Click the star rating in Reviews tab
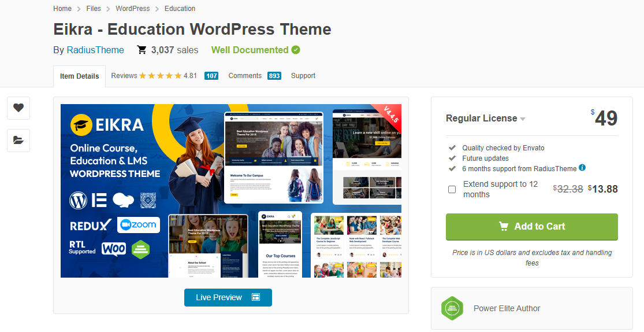This screenshot has width=644, height=332. (160, 76)
